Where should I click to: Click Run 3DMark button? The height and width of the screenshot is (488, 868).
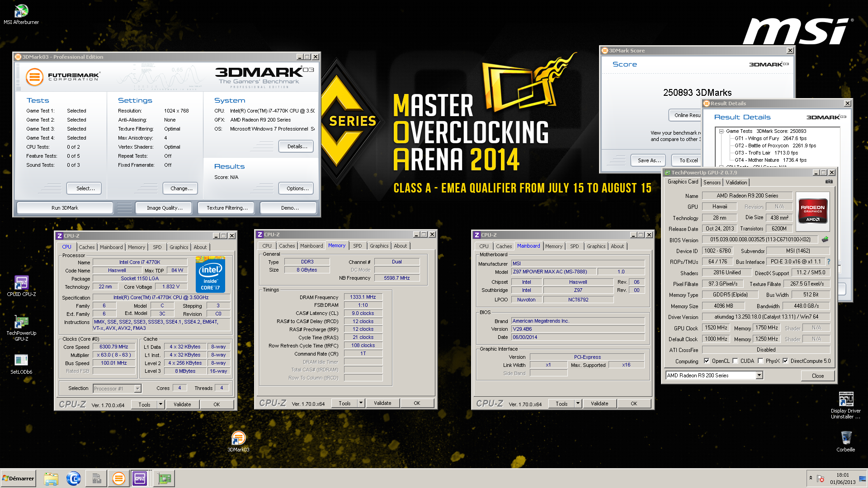click(65, 208)
